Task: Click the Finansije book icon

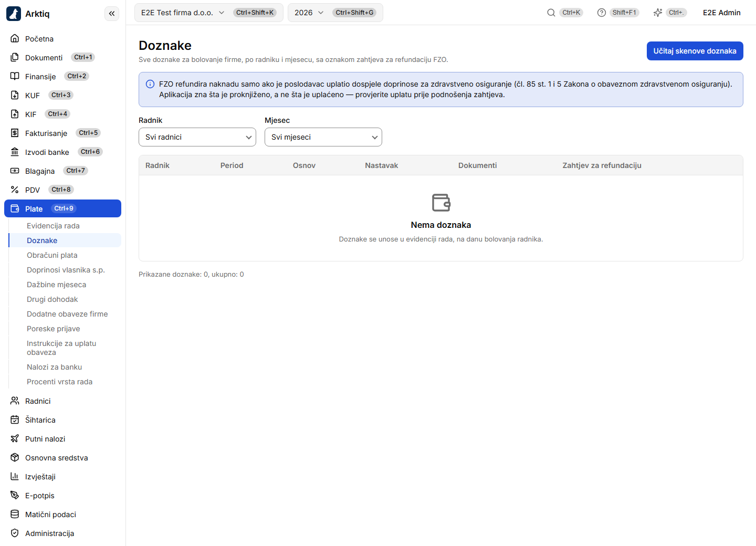Action: point(15,77)
